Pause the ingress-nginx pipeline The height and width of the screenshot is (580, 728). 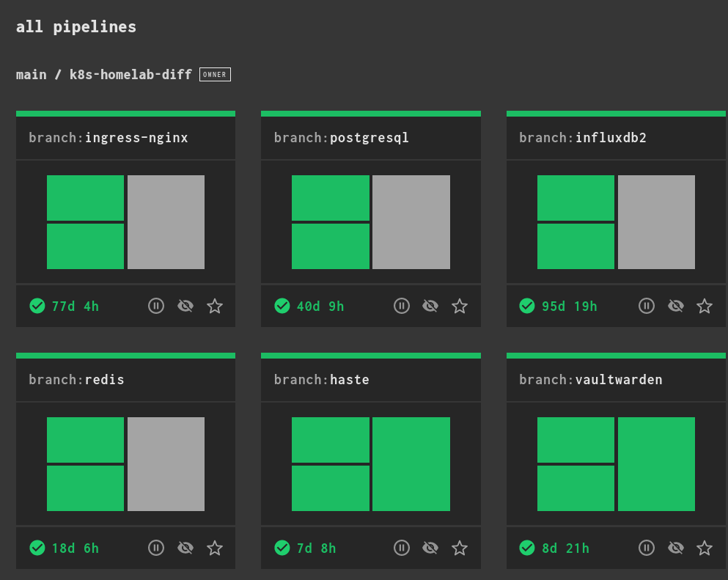[x=156, y=306]
